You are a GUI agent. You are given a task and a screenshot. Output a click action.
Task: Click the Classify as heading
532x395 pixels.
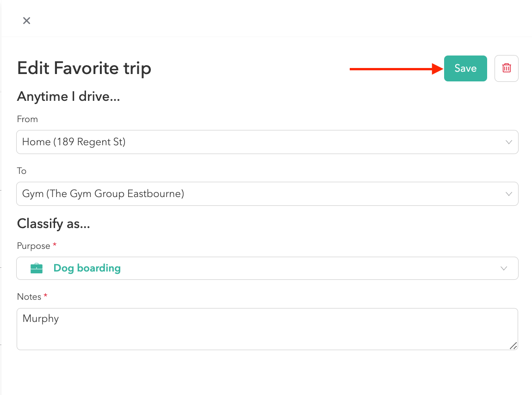[53, 224]
